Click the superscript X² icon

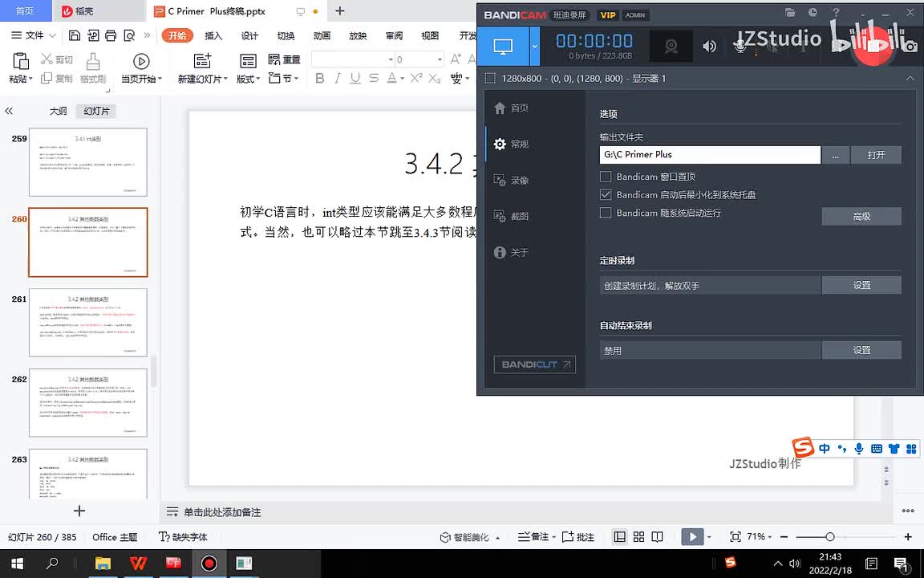tap(416, 78)
